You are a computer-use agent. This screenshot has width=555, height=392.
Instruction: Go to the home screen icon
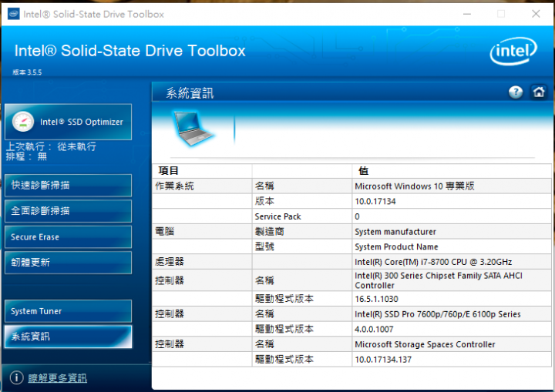tap(539, 92)
